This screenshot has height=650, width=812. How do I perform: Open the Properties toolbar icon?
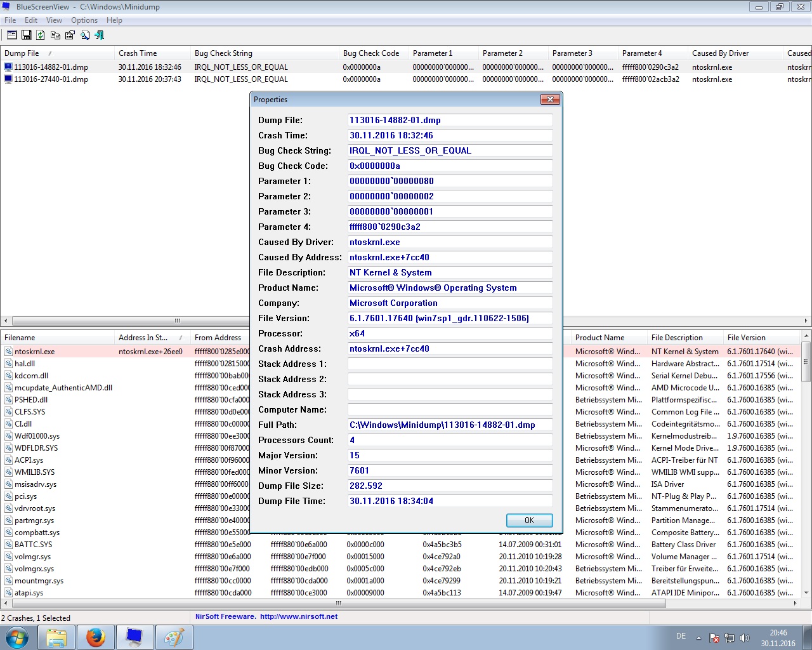coord(70,35)
